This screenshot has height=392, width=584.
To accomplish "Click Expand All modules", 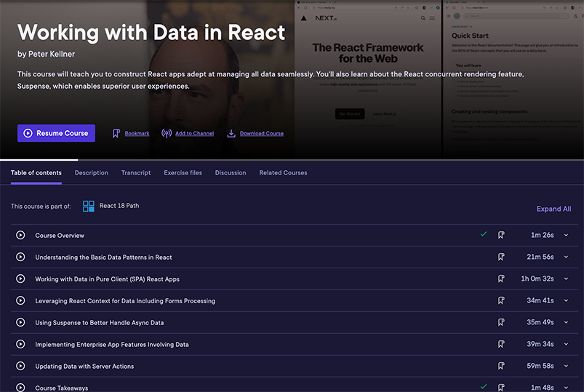I will pyautogui.click(x=553, y=209).
